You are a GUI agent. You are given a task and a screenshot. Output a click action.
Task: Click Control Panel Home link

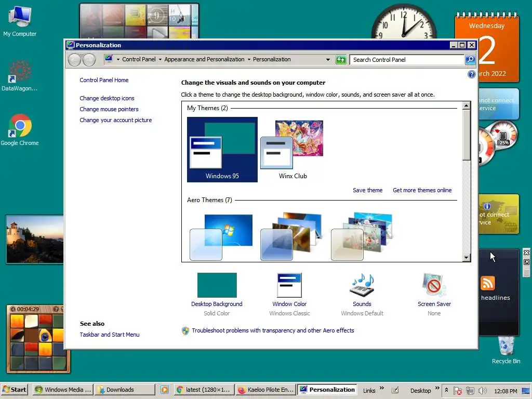[x=104, y=80]
